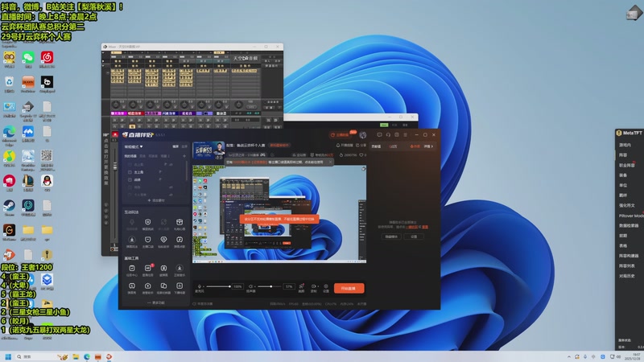The height and width of the screenshot is (362, 644).
Task: Open the Windows Start button
Action: pos(8,356)
